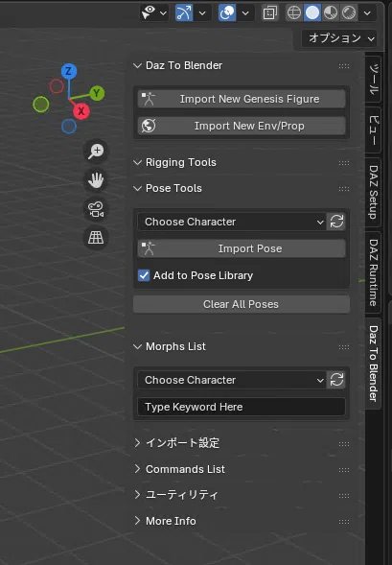392x565 pixels.
Task: Click the Type Keyword Here field
Action: click(x=242, y=407)
